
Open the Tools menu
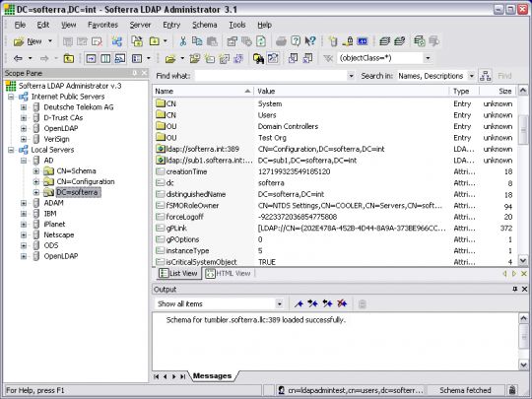(x=236, y=25)
